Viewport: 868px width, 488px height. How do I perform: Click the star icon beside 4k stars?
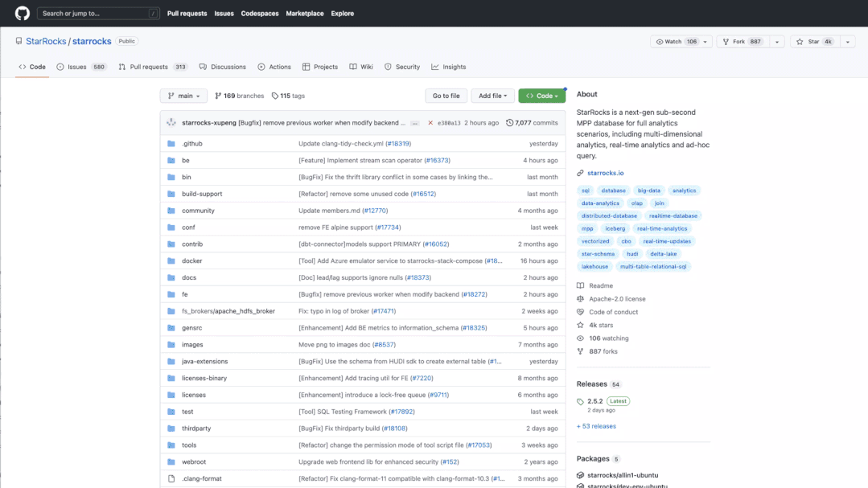tap(580, 326)
